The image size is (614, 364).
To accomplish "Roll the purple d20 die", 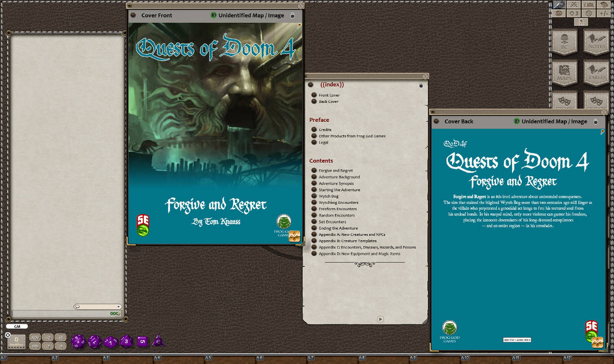I will pos(78,341).
